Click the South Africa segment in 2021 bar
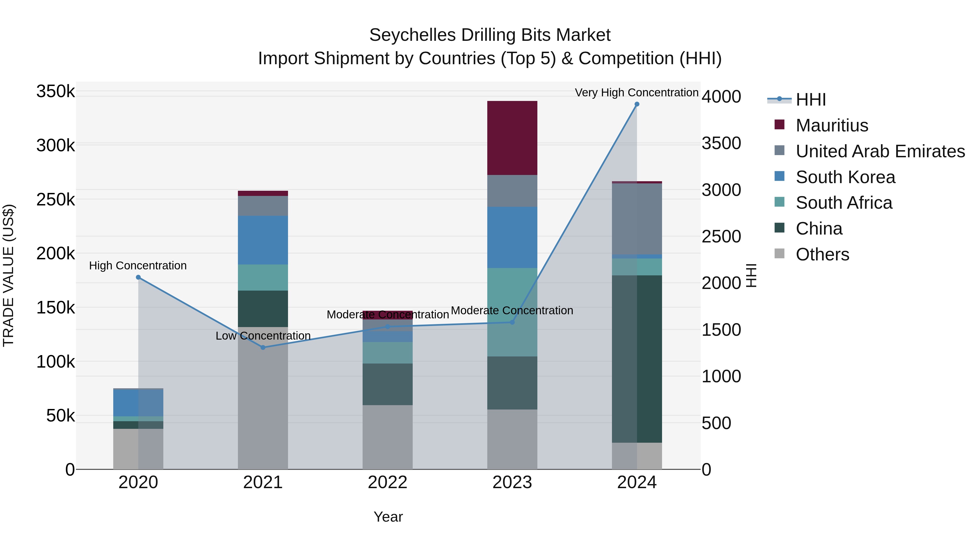Screen dimensions: 980x551 coord(263,278)
